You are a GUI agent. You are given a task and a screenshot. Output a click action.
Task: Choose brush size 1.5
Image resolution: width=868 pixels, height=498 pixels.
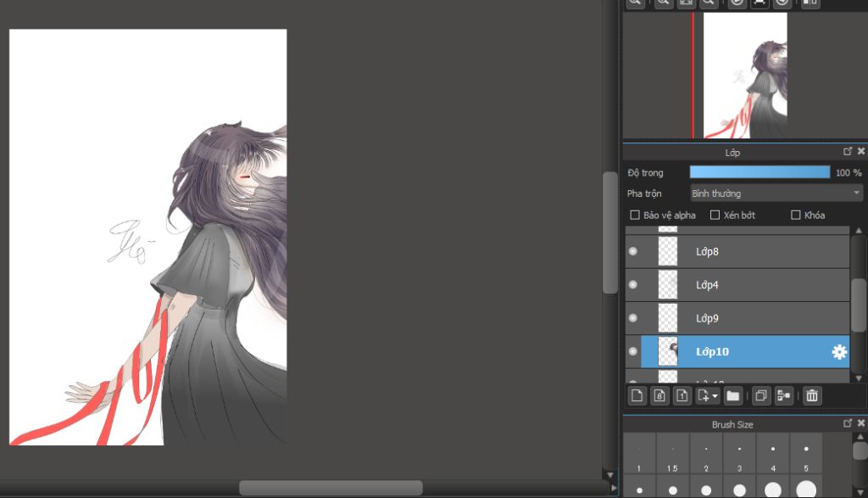672,454
